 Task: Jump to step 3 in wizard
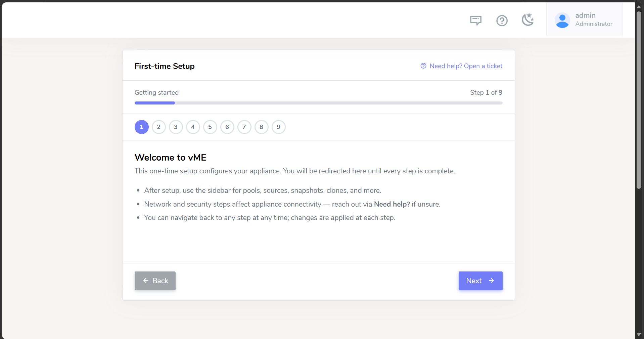click(x=176, y=127)
